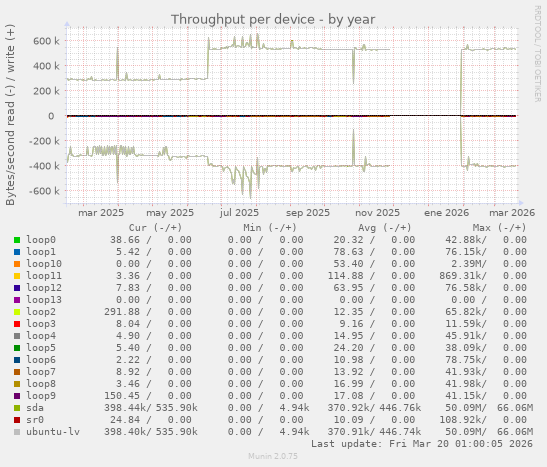The image size is (547, 467).
Task: Click the Min (-/+) column header
Action: click(270, 228)
